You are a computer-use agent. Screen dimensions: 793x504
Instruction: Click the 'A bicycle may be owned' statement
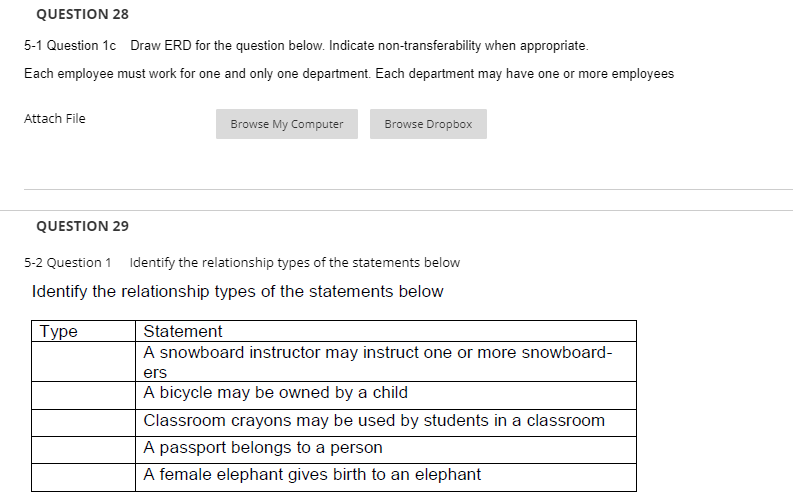point(275,393)
